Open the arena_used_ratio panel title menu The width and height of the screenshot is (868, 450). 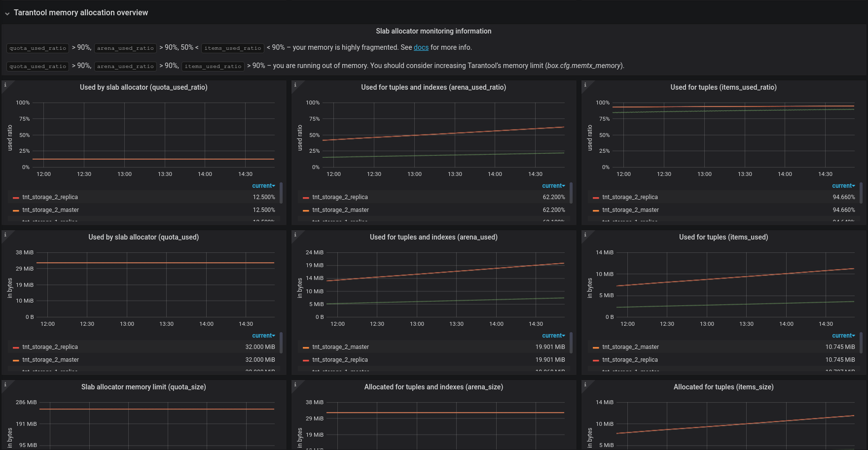click(x=434, y=87)
